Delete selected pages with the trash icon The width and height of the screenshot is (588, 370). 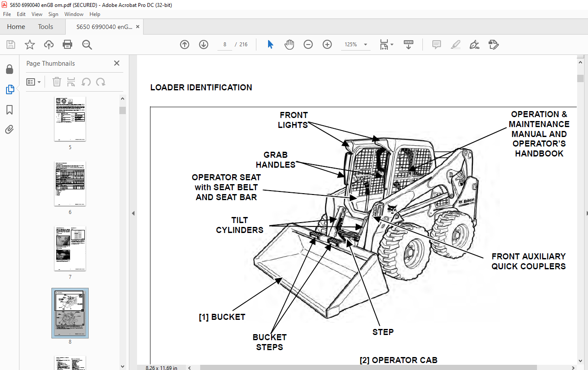point(57,82)
